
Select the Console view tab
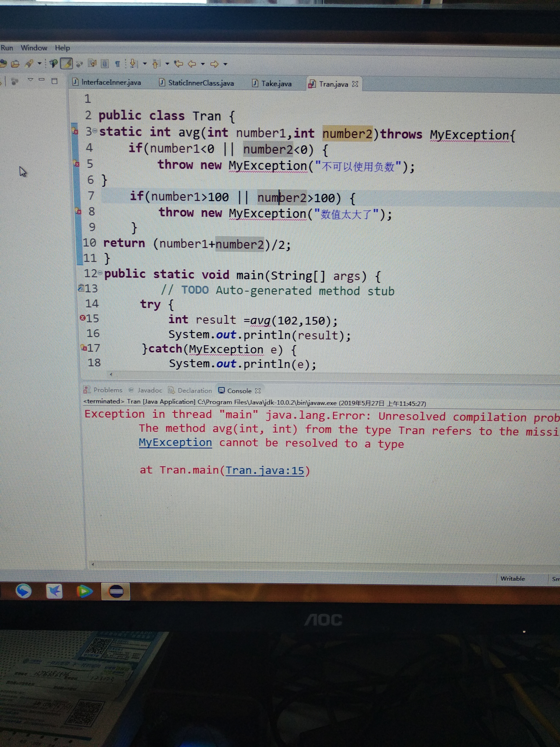point(235,391)
